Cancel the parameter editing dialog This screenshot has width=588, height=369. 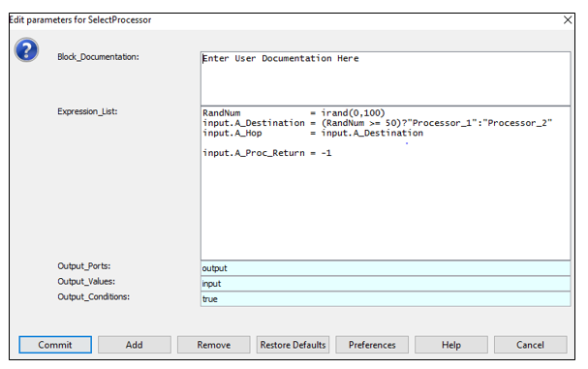(x=530, y=345)
